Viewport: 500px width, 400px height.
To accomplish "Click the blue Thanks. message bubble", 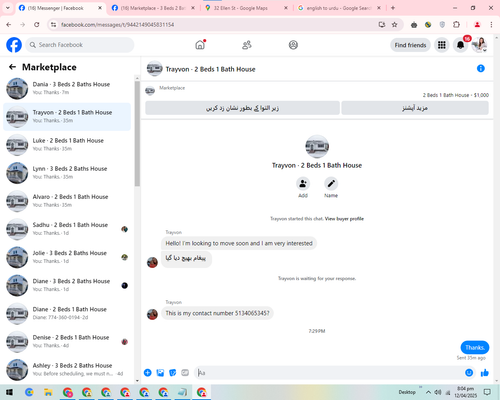I will [475, 347].
